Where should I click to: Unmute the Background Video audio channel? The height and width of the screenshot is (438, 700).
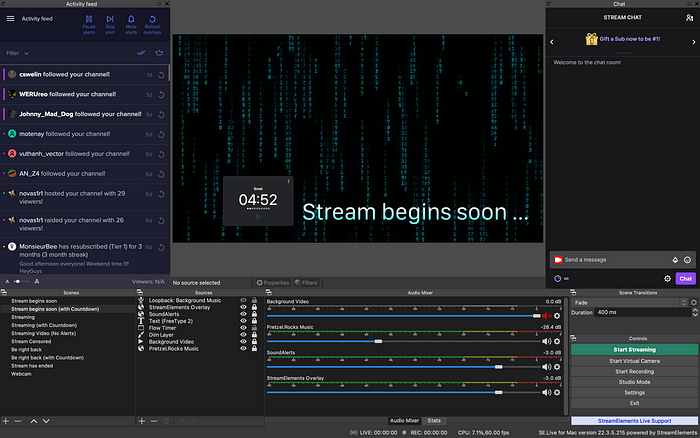pos(546,316)
